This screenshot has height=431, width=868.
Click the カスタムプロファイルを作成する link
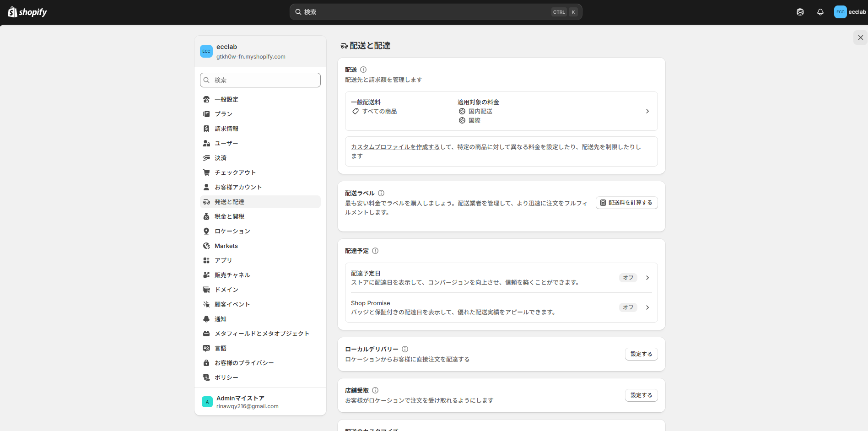click(x=395, y=147)
